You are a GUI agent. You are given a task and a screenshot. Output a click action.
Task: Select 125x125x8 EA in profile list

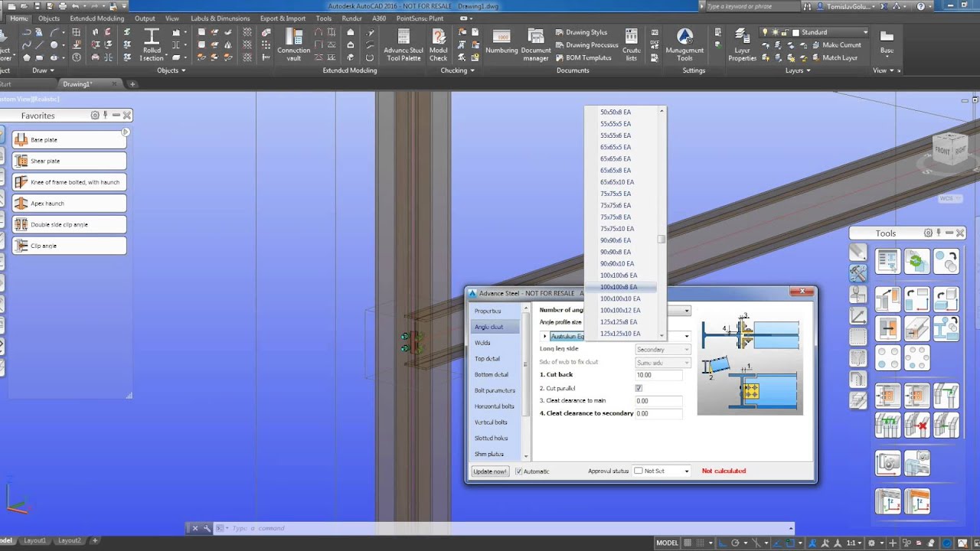tap(619, 322)
